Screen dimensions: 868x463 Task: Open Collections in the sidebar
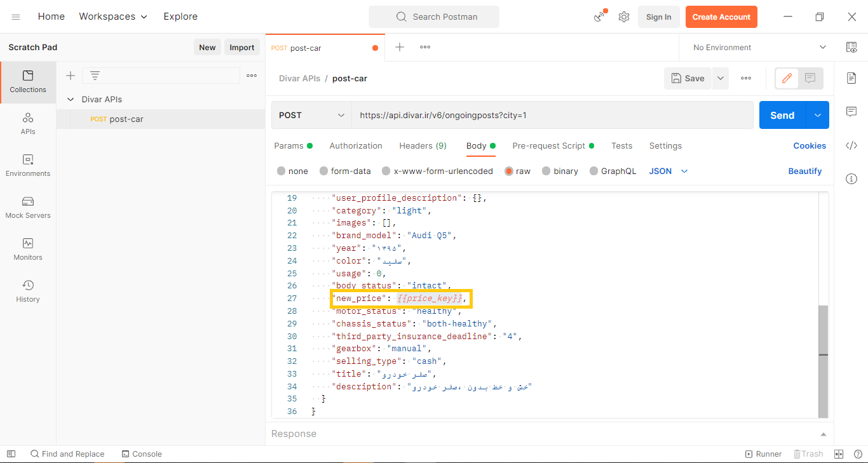(28, 82)
